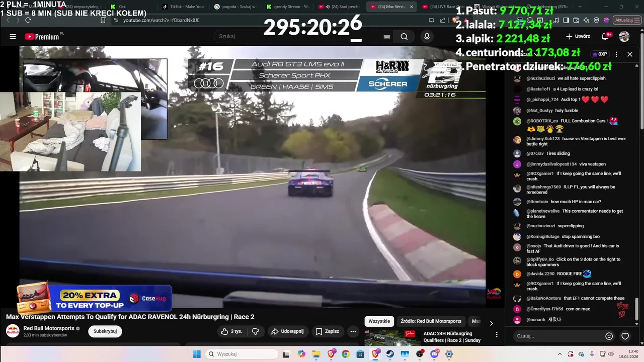Like the video with thumbs up

(231, 331)
